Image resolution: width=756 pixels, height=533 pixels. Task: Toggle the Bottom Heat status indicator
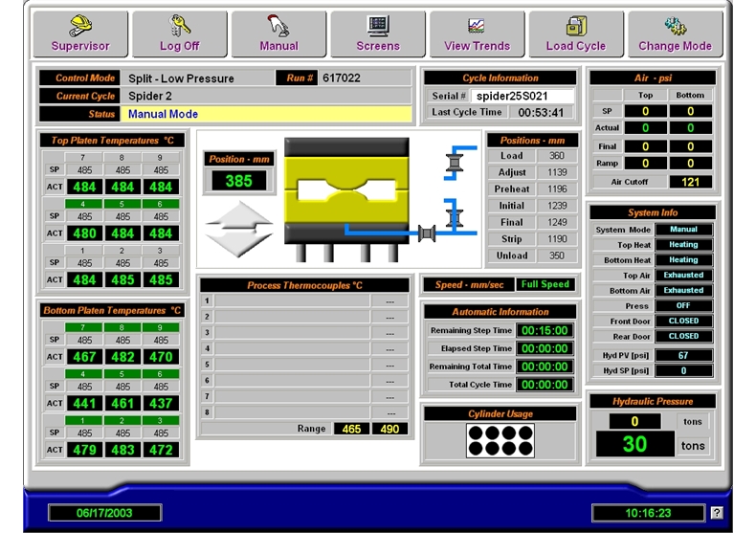(683, 260)
